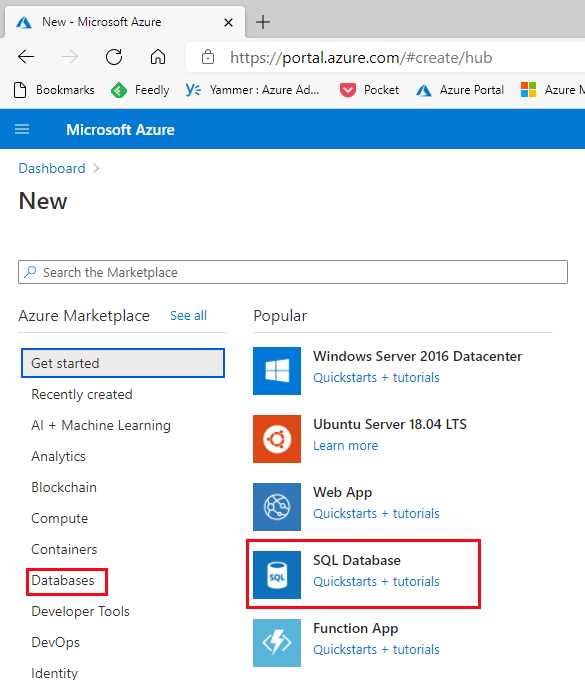Select Blockchain category

click(64, 487)
